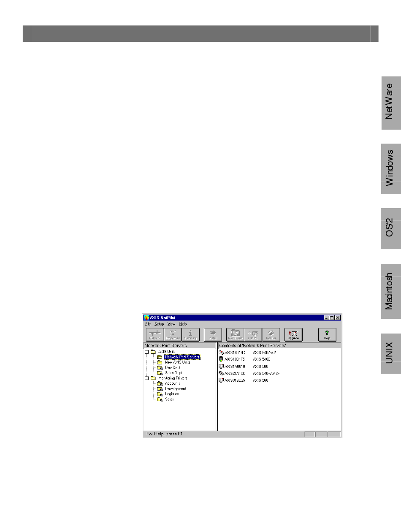
Task: Select the Windows side tab
Action: point(392,169)
